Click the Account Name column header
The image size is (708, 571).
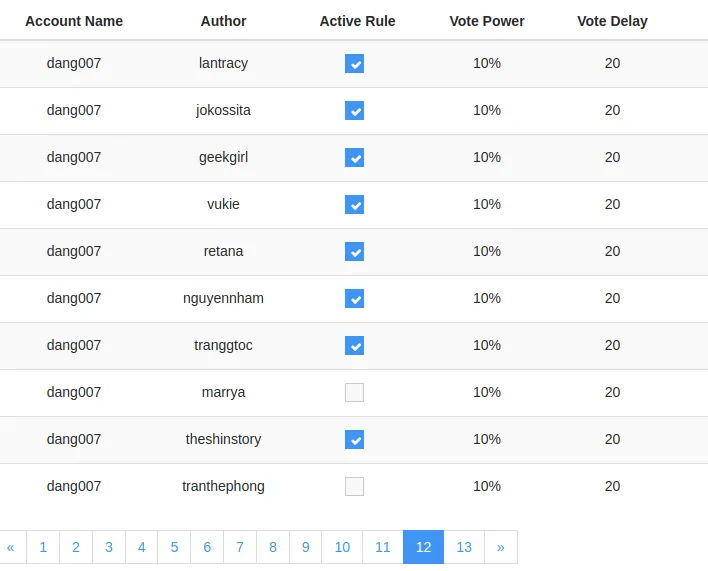point(74,21)
